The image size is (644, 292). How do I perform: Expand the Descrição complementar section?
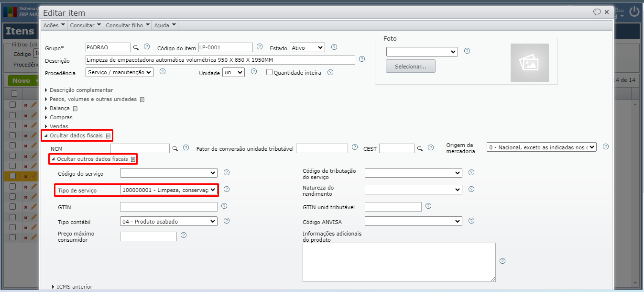point(81,90)
